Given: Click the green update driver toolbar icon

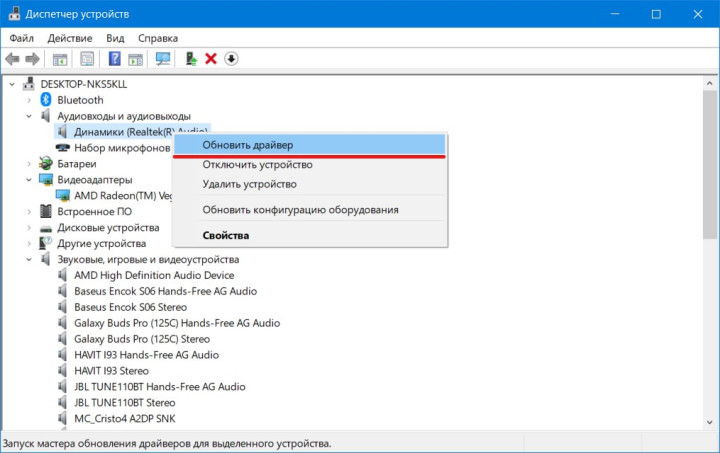Looking at the screenshot, I should click(x=190, y=59).
